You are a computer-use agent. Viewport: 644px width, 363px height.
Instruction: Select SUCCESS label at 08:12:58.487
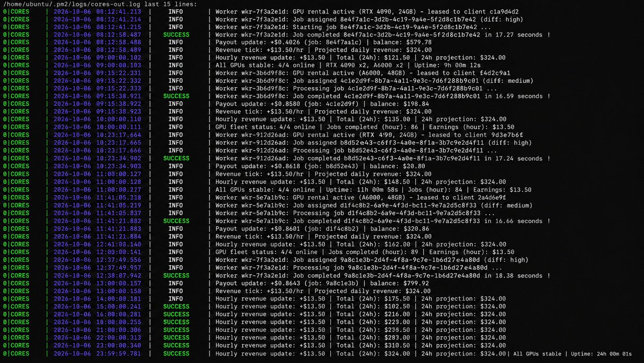point(176,35)
